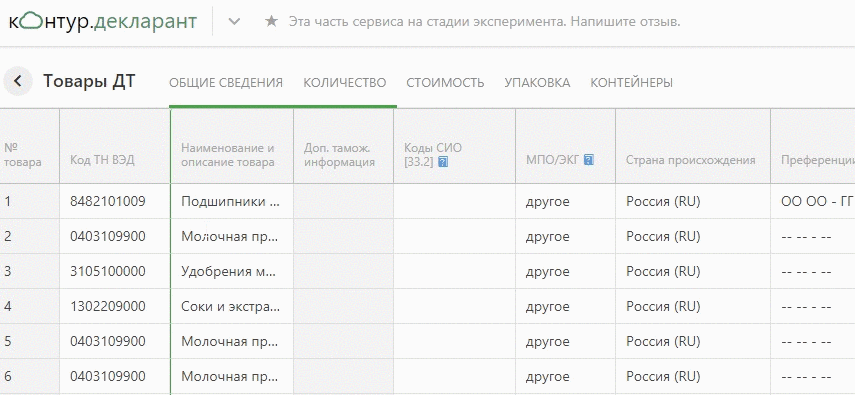The image size is (855, 395).
Task: Click the star icon before the experiment notice
Action: pyautogui.click(x=271, y=21)
